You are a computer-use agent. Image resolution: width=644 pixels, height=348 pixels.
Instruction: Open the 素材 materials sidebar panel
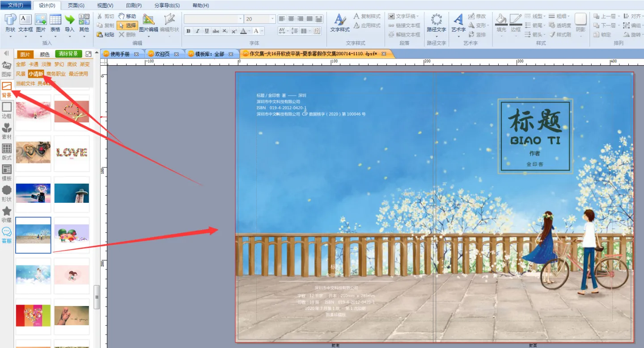coord(7,131)
